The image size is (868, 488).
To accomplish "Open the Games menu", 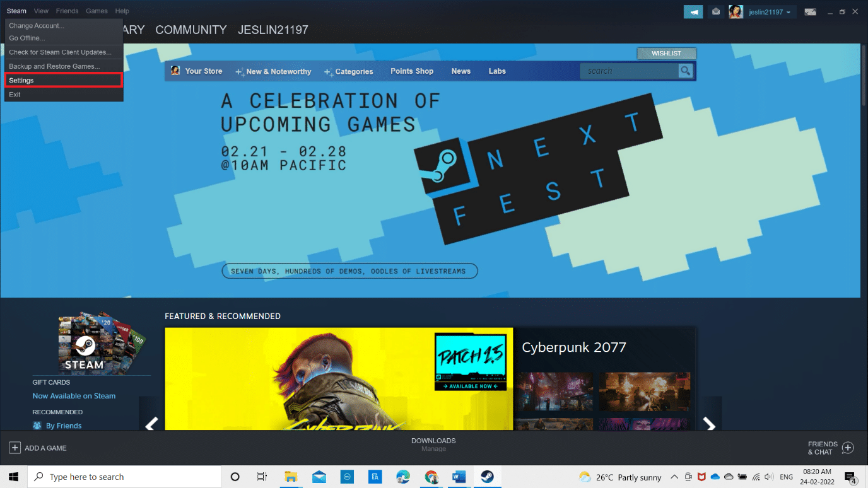I will point(97,11).
